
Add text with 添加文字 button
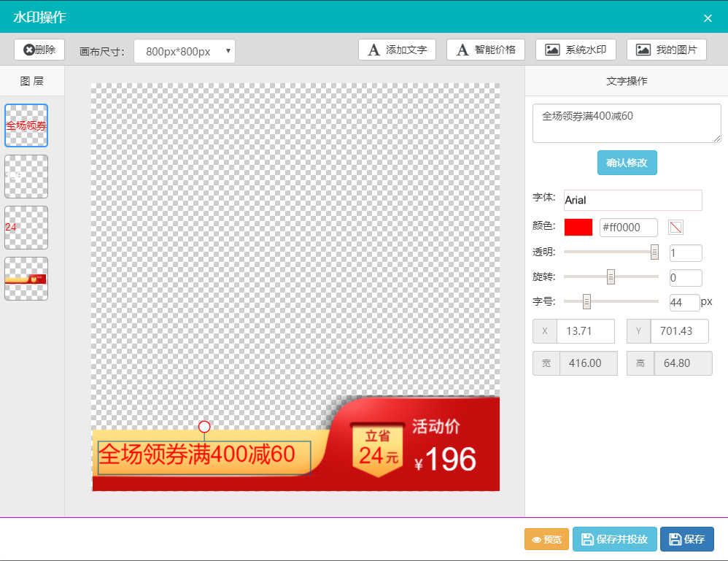pos(397,50)
